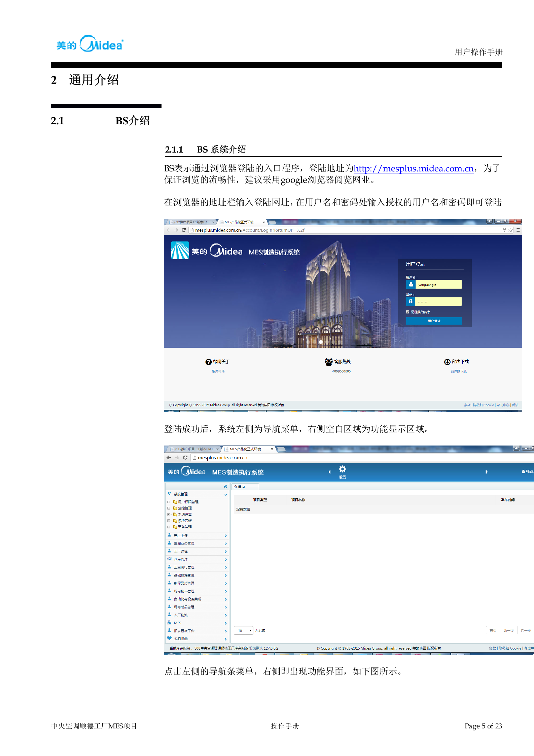This screenshot has height=756, width=534.
Task: Expand the 车间业务管理 menu chevron
Action: 225,544
